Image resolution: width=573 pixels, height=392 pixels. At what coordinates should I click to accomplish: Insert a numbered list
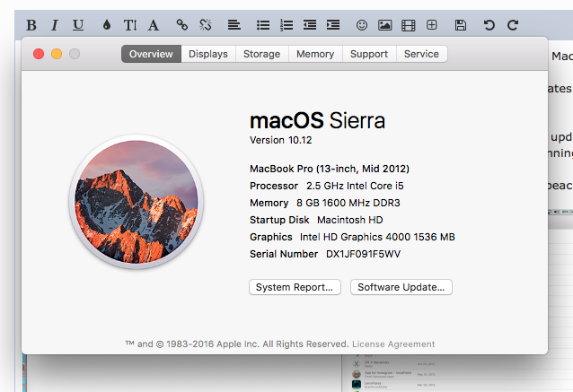pos(286,25)
